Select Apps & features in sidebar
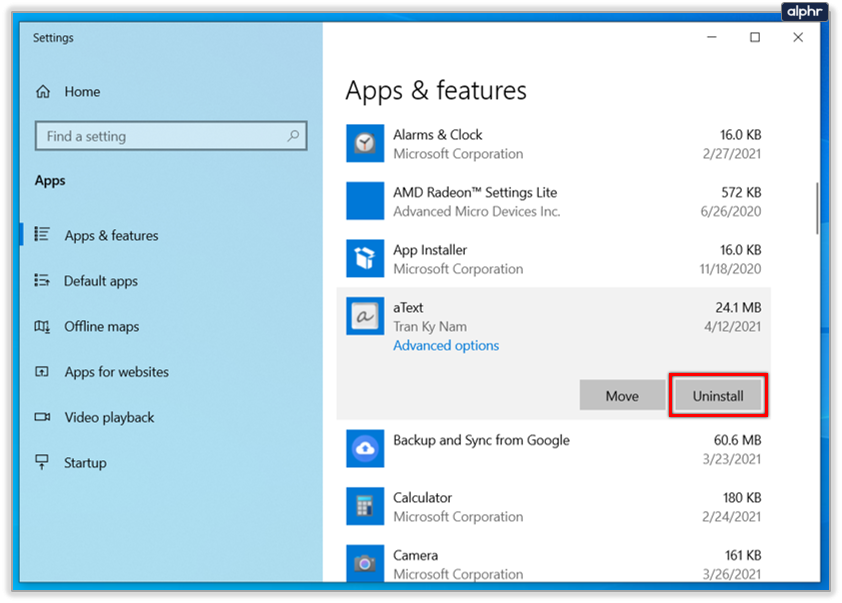842x603 pixels. [111, 235]
